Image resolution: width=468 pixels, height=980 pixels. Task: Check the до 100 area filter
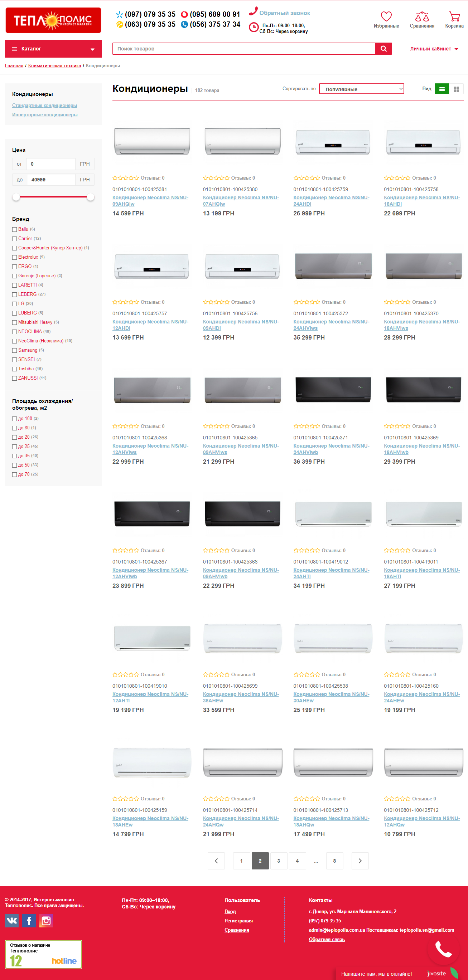click(x=14, y=419)
